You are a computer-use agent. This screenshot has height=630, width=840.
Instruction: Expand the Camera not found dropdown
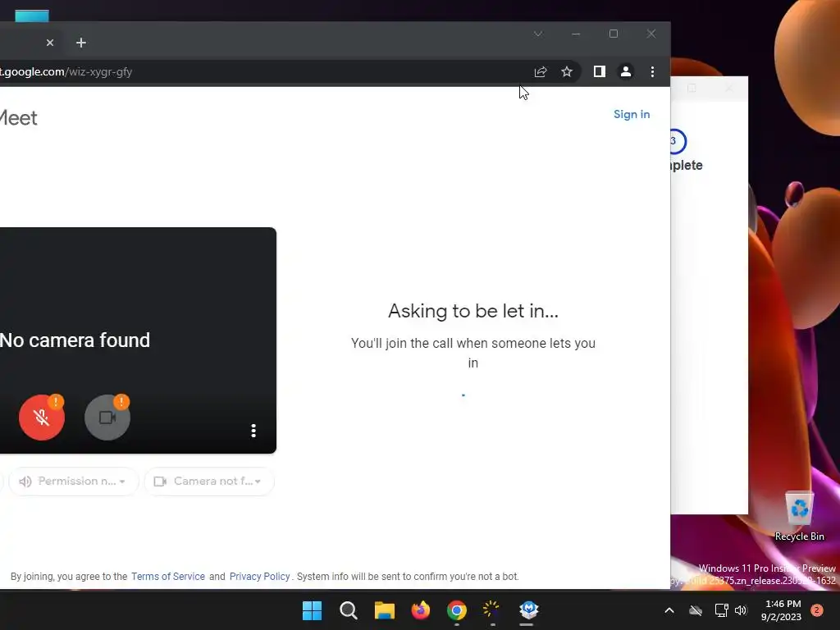209,481
